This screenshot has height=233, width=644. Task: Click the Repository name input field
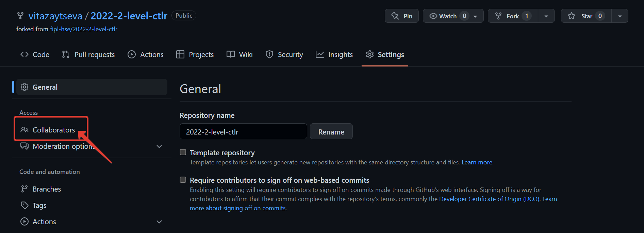[243, 131]
